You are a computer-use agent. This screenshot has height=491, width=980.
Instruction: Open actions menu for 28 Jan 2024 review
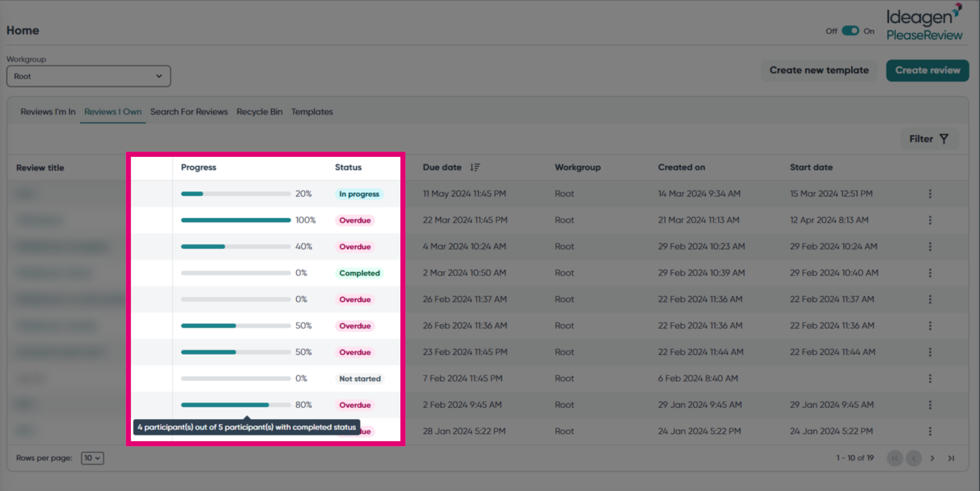930,432
